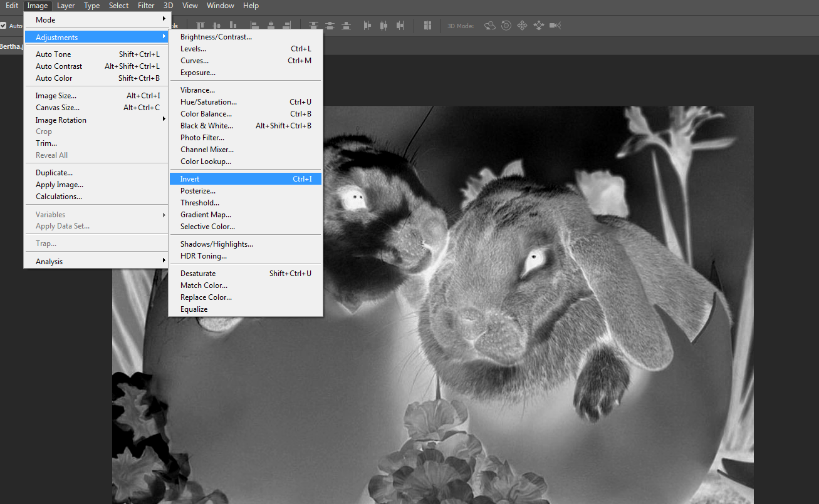Screen dimensions: 819x504
Task: Toggle the Auto-Select checkbox
Action: click(x=3, y=26)
